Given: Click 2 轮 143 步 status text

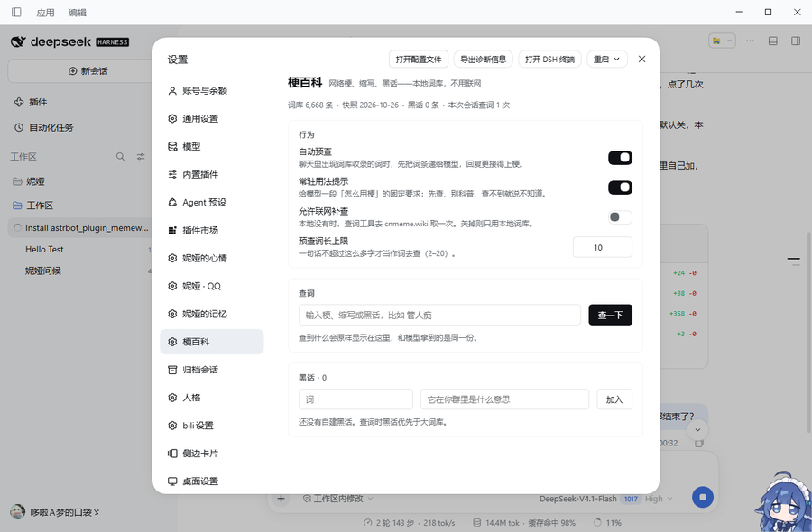Looking at the screenshot, I should click(x=393, y=523).
